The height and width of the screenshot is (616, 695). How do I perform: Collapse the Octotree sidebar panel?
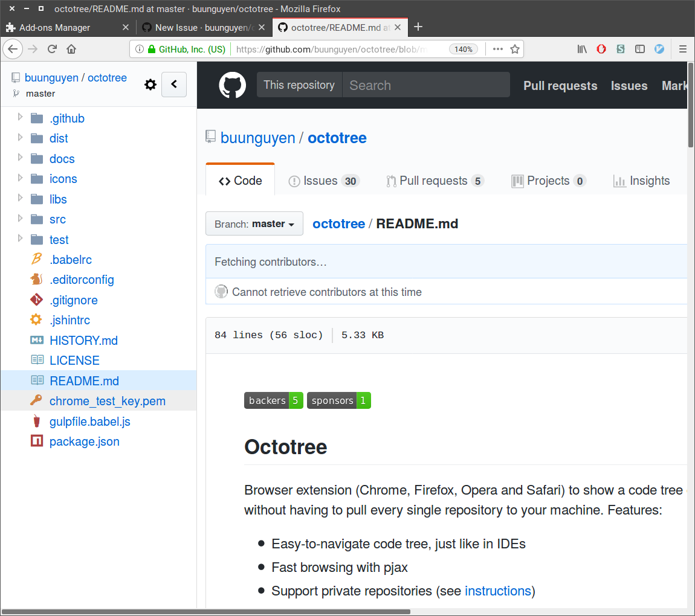pyautogui.click(x=174, y=85)
